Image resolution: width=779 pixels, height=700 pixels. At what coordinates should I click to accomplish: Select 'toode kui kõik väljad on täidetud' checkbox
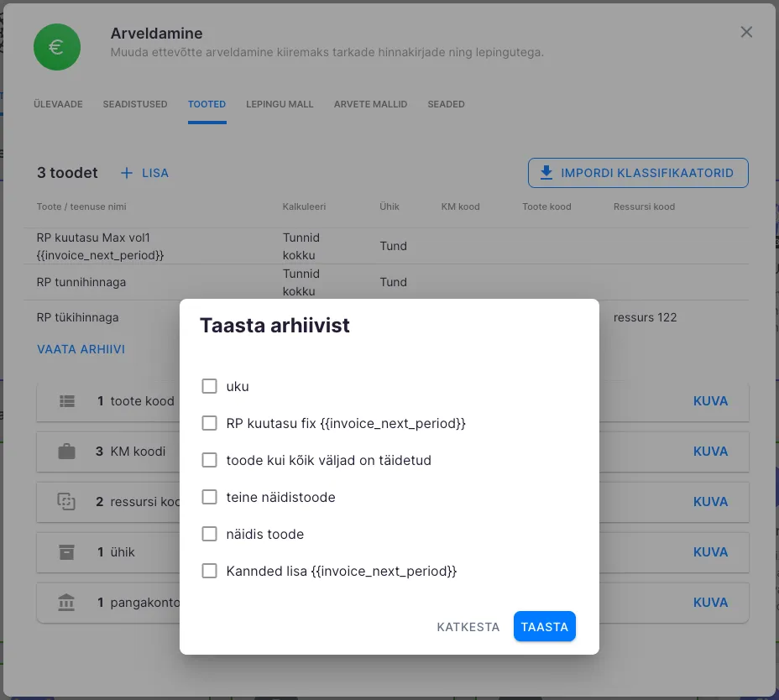210,461
